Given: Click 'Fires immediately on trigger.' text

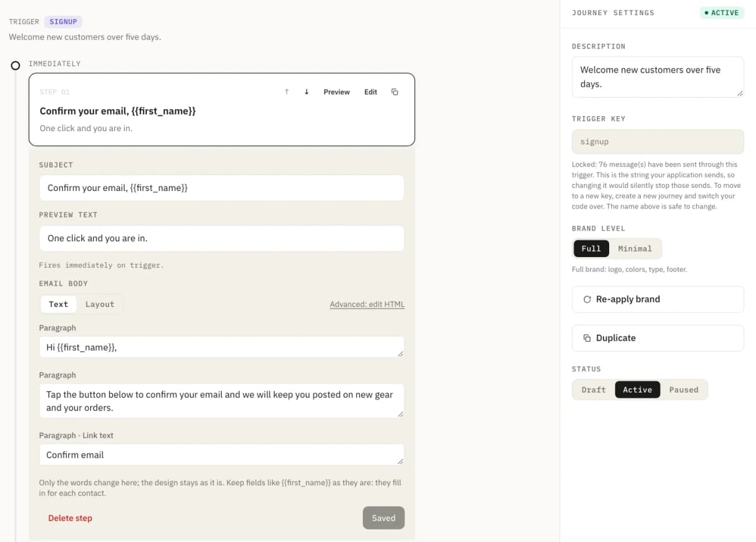Looking at the screenshot, I should (x=101, y=265).
